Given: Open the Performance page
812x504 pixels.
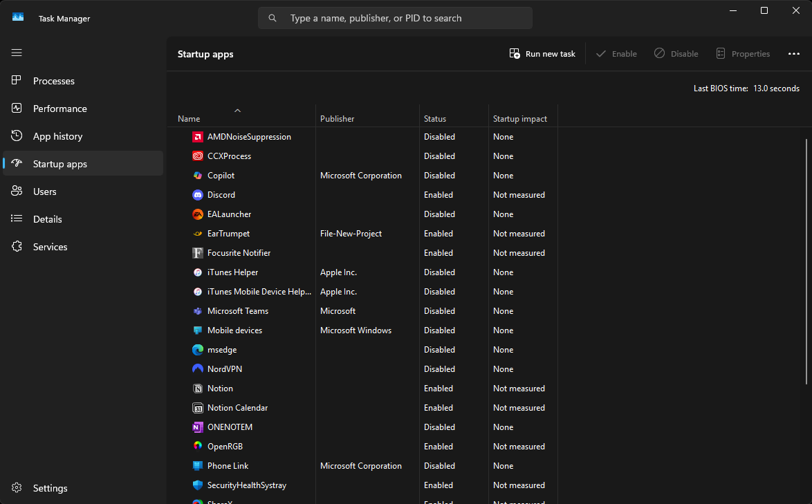Looking at the screenshot, I should tap(83, 108).
